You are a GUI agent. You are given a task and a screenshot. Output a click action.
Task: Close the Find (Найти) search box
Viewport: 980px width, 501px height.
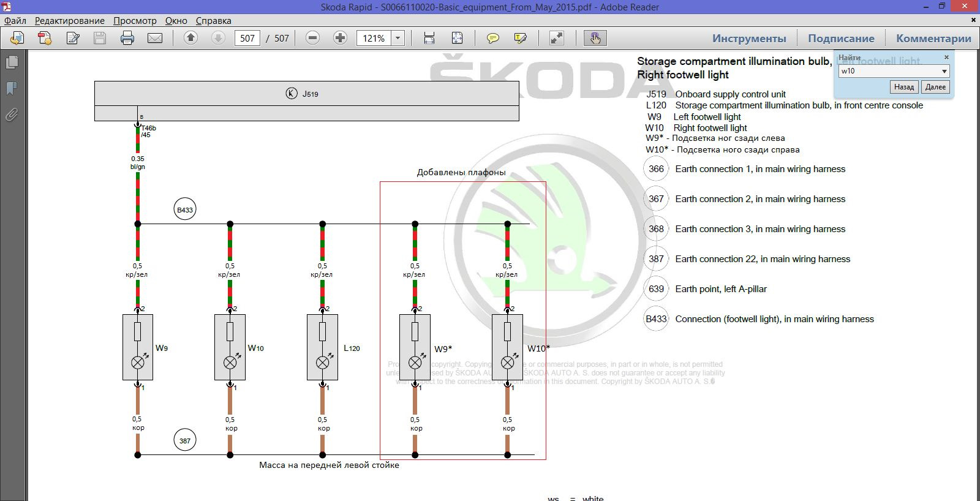point(946,57)
